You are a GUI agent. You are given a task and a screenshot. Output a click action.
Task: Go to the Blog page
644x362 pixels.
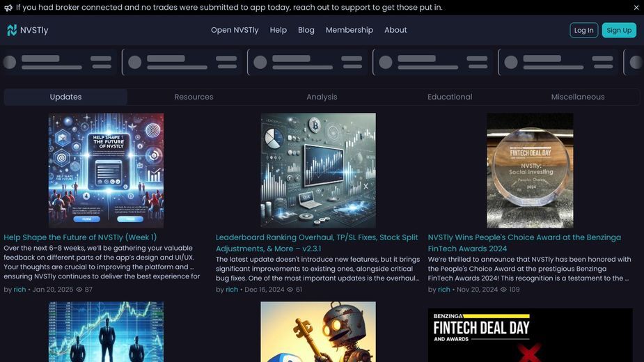coord(306,30)
